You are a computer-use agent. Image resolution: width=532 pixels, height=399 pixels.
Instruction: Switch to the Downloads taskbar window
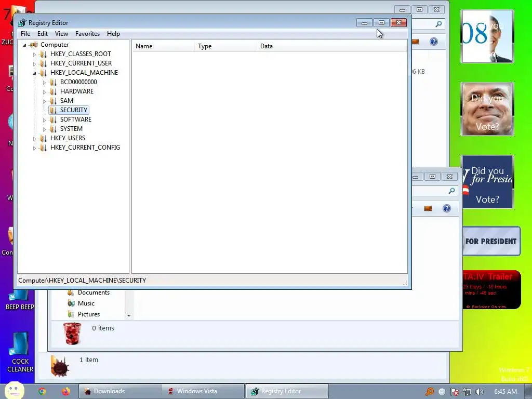[x=120, y=391]
